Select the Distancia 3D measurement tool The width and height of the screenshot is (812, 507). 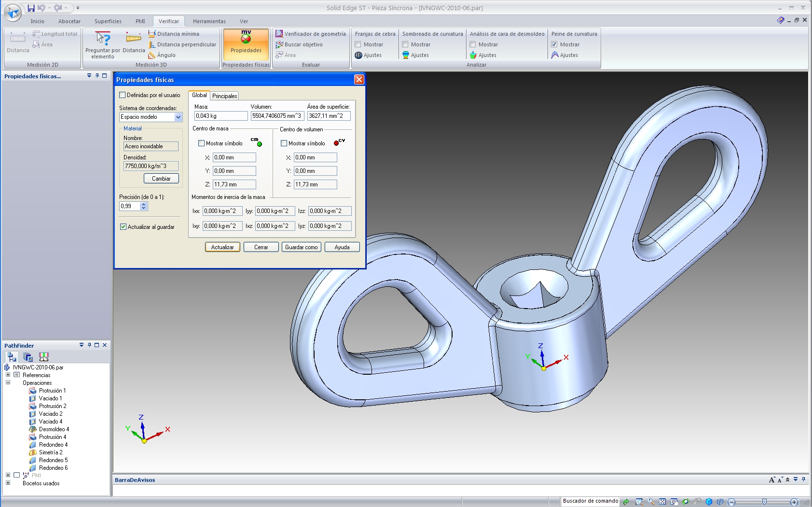pos(134,42)
